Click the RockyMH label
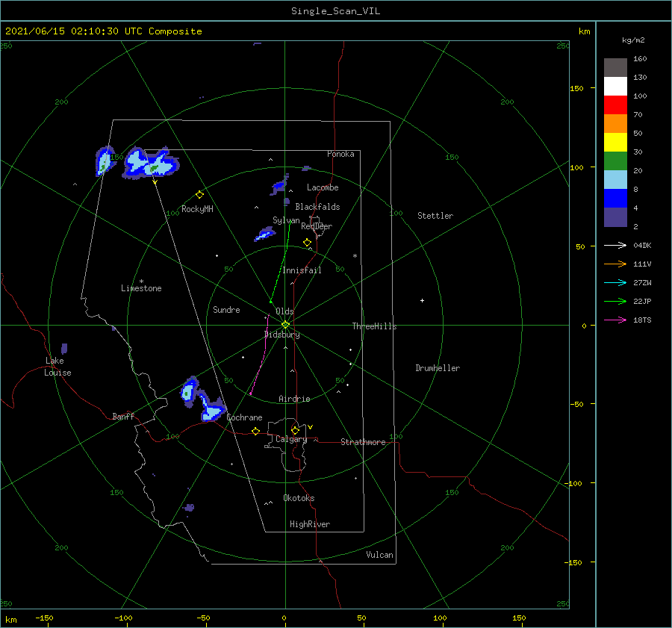This screenshot has width=672, height=628. (x=197, y=209)
